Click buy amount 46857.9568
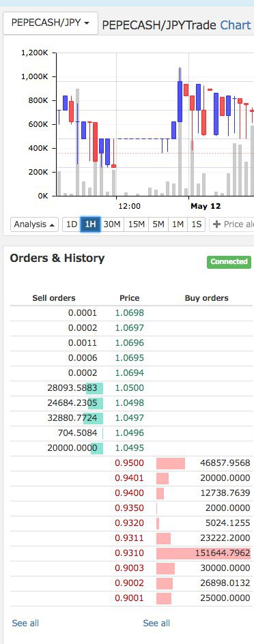 click(x=225, y=463)
